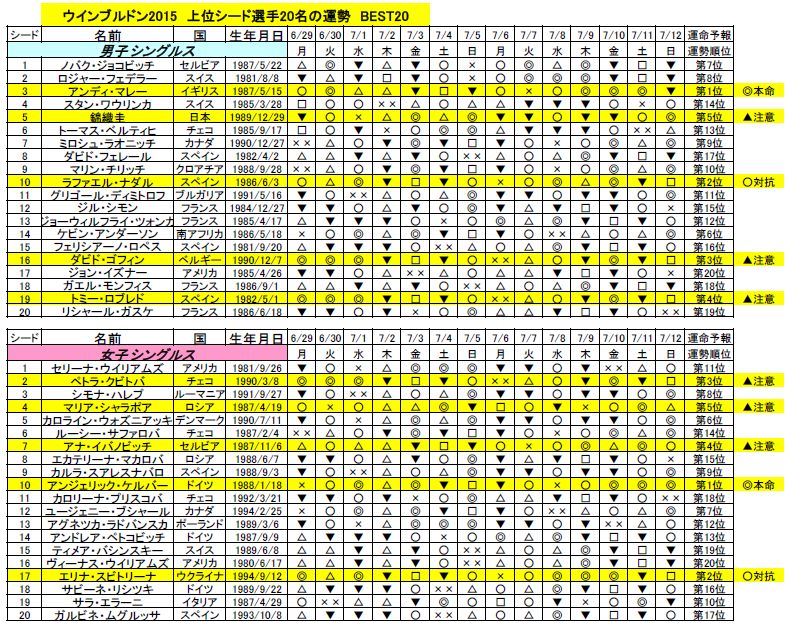Click the マリア・シャラポア name cell
Image resolution: width=790 pixels, height=623 pixels.
(108, 407)
